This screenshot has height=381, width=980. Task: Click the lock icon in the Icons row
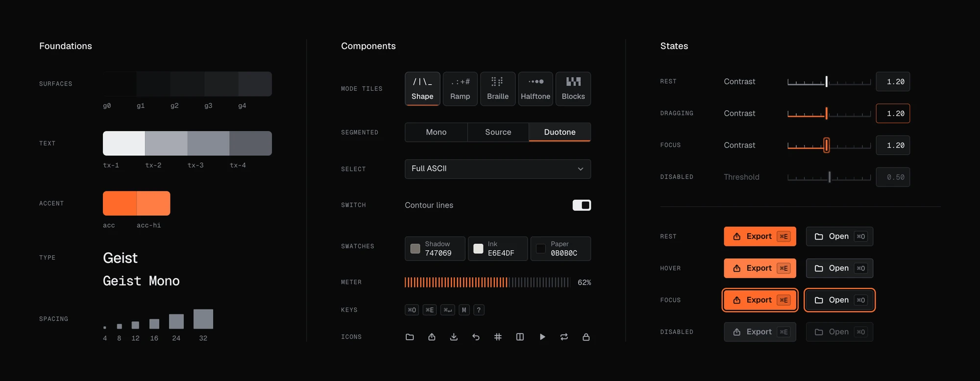[x=586, y=337]
